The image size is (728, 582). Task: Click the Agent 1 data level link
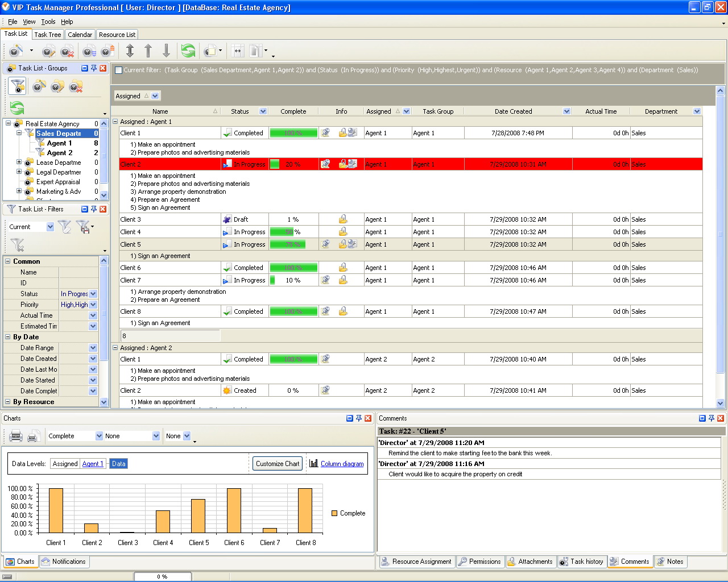click(93, 464)
